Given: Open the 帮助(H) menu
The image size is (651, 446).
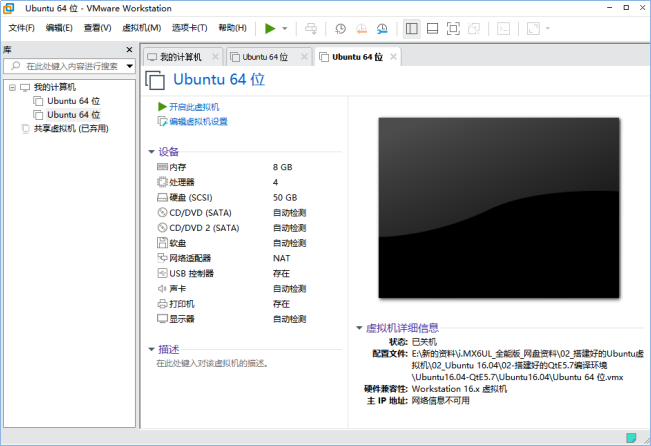Looking at the screenshot, I should (x=232, y=28).
